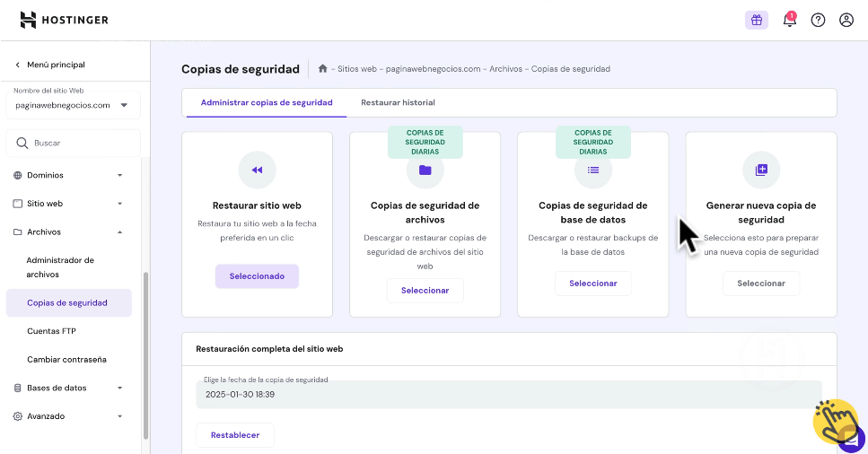Open Cuentas FTP in the sidebar

point(51,331)
